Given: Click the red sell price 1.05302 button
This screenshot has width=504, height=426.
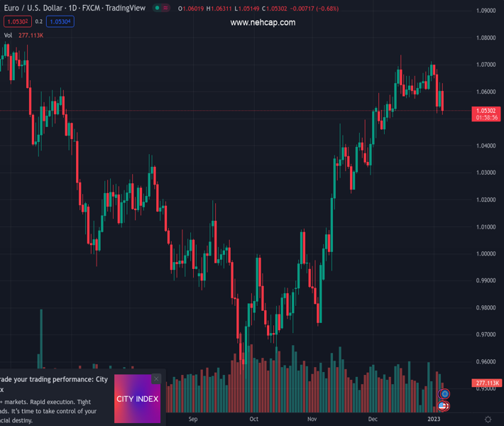Looking at the screenshot, I should click(18, 21).
